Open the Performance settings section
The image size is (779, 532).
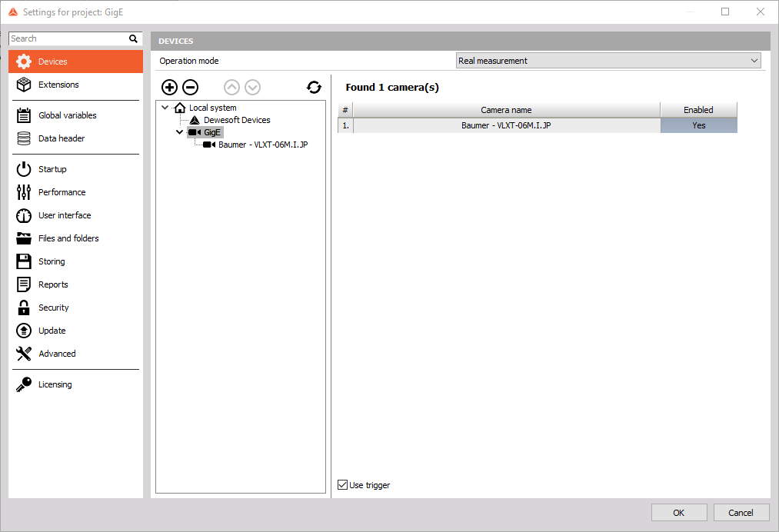click(x=75, y=192)
